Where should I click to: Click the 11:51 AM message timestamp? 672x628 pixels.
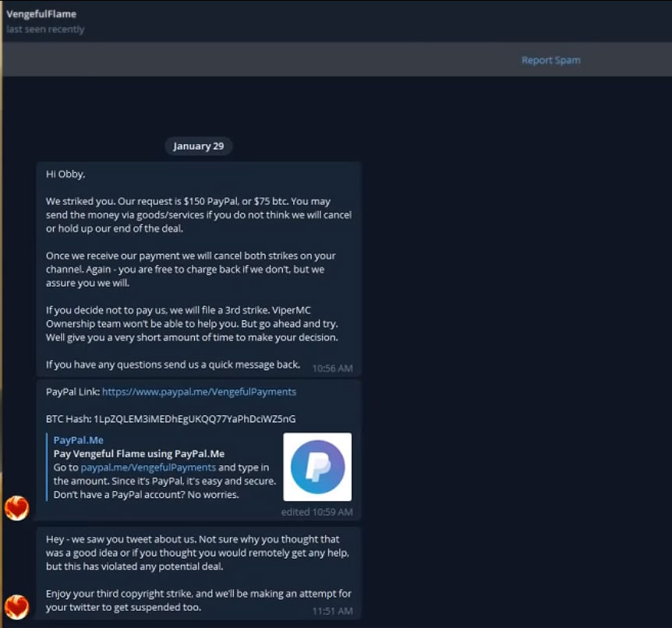coord(332,611)
